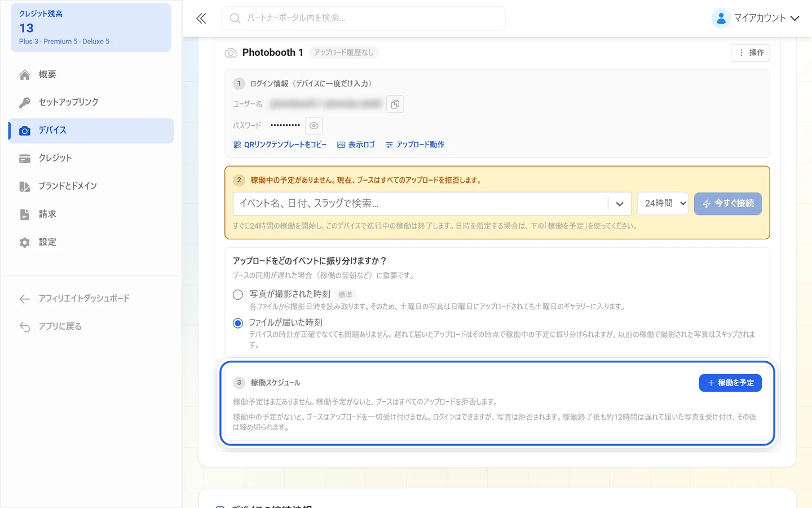Click QR code icon in template link
Image resolution: width=812 pixels, height=508 pixels.
237,145
